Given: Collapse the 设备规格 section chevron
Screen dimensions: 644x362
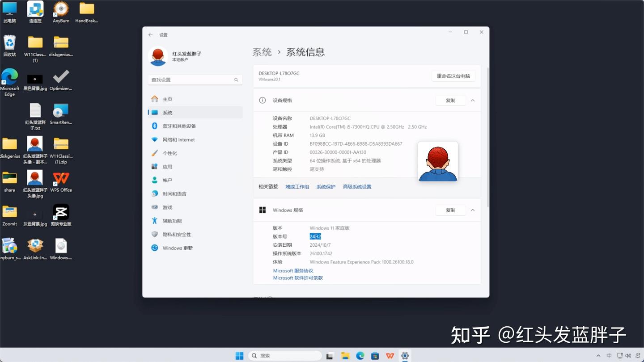Looking at the screenshot, I should (x=473, y=101).
